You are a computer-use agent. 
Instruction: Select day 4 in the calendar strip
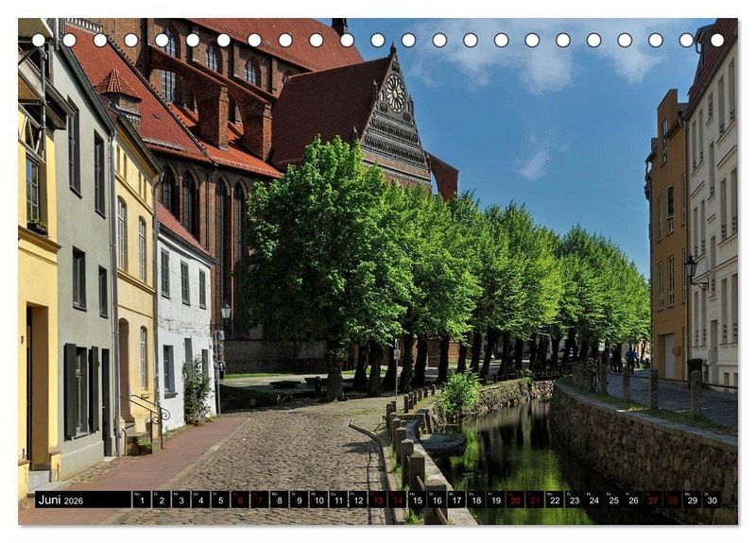[200, 500]
